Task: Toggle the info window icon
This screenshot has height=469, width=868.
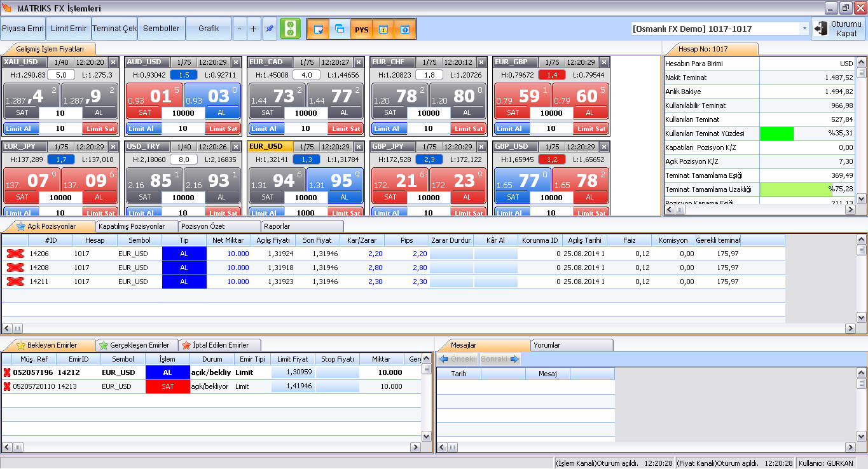Action: point(404,29)
